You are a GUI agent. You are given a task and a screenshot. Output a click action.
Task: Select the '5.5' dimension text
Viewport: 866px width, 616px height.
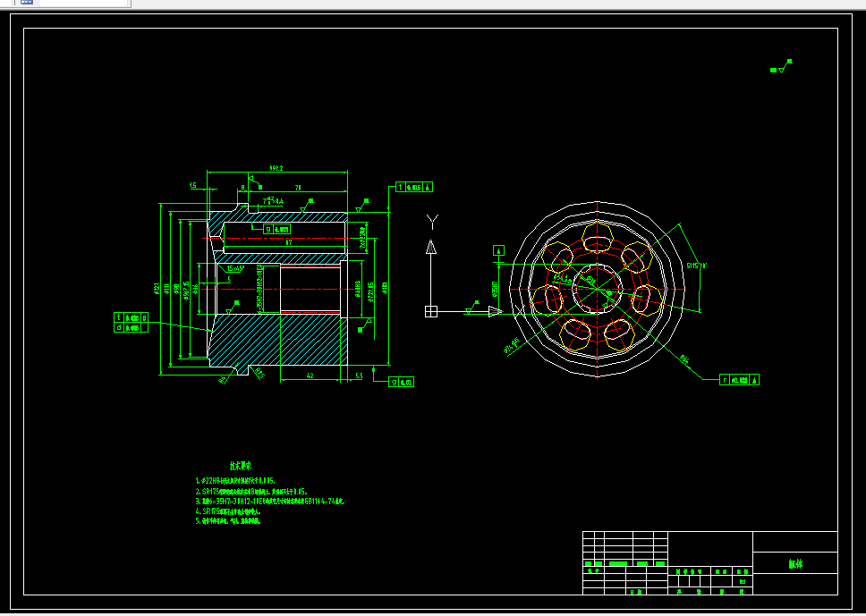tap(359, 376)
